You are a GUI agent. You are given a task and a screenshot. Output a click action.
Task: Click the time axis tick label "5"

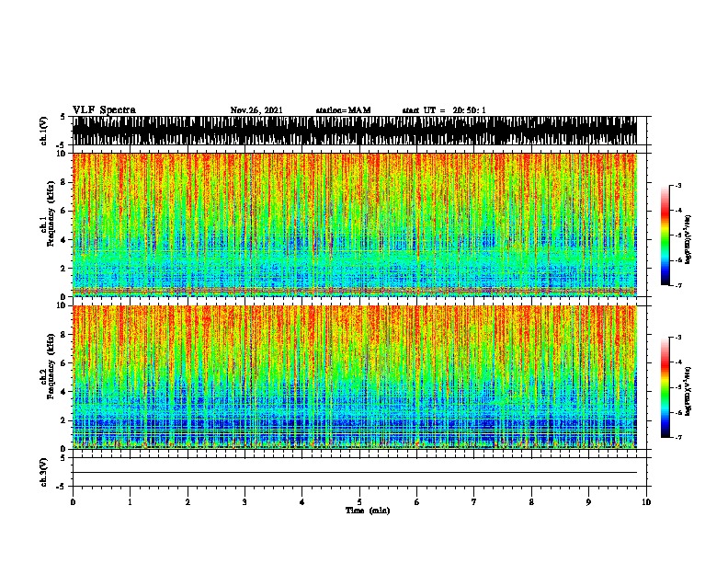click(x=359, y=502)
